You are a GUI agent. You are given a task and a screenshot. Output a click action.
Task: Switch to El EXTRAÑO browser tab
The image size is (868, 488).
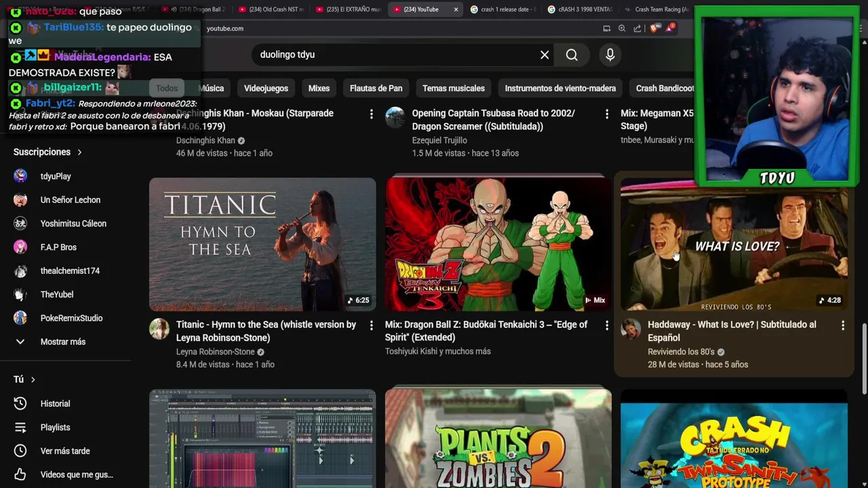(x=349, y=9)
